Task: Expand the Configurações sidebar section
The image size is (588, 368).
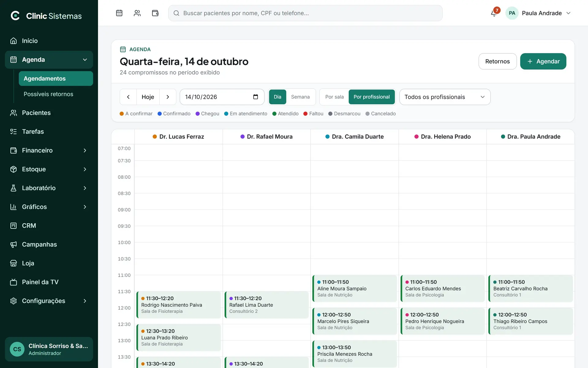Action: 85,301
